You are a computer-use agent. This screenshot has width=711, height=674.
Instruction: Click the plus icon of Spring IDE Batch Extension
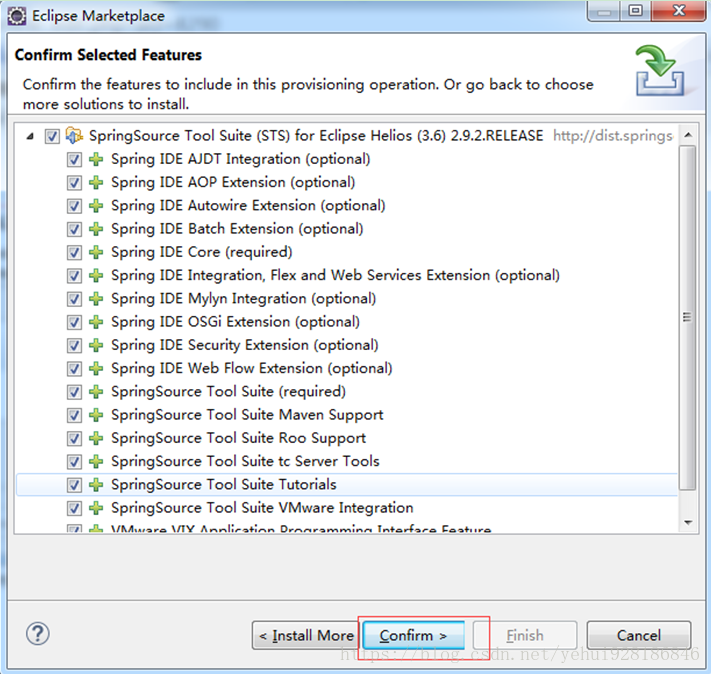(96, 229)
